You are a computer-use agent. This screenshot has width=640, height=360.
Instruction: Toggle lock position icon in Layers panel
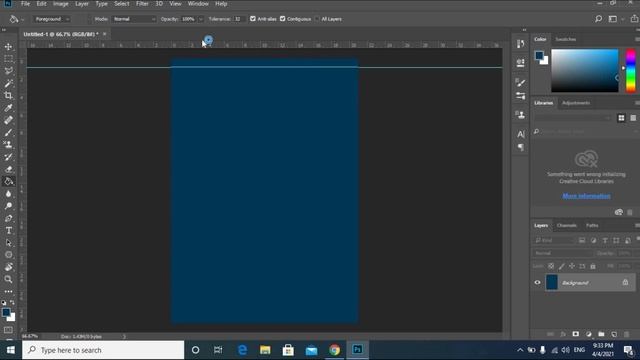(572, 266)
